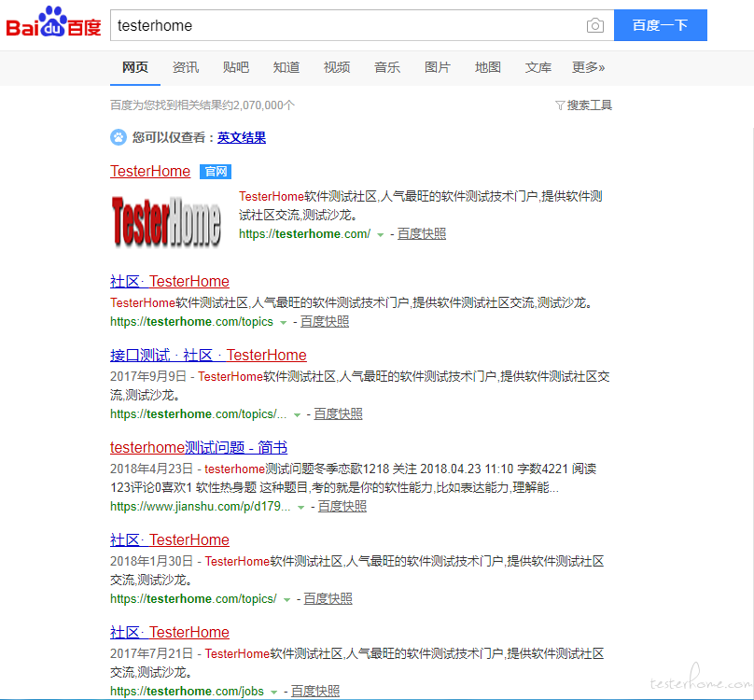The width and height of the screenshot is (754, 700).
Task: Open the 社区· TesterHome result above testerhome.com/topics URL
Action: click(170, 282)
